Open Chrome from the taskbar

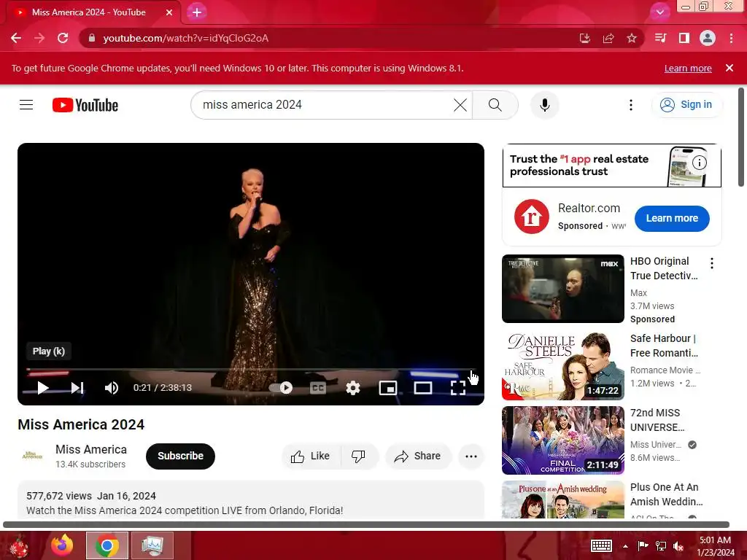107,545
